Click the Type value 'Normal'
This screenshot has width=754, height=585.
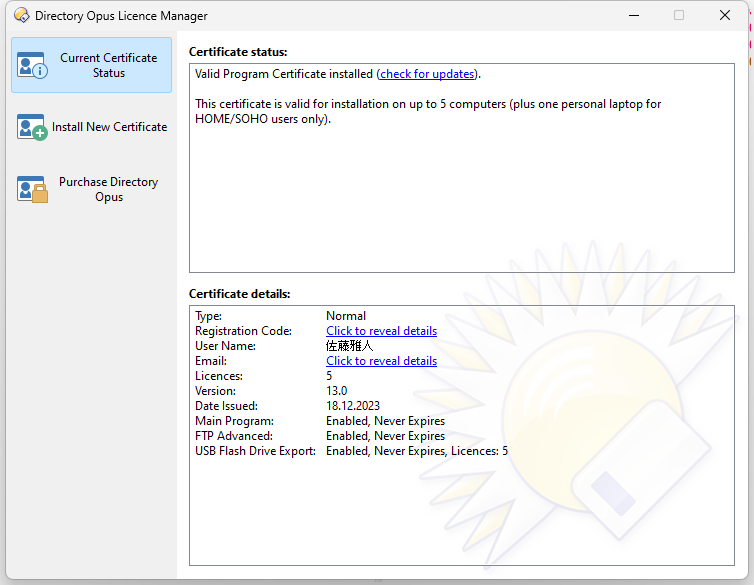coord(346,316)
